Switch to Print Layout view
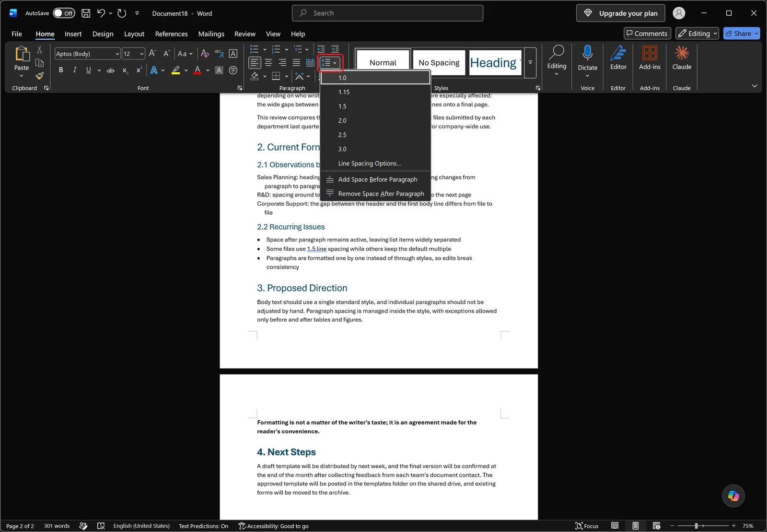The width and height of the screenshot is (767, 532). point(636,526)
